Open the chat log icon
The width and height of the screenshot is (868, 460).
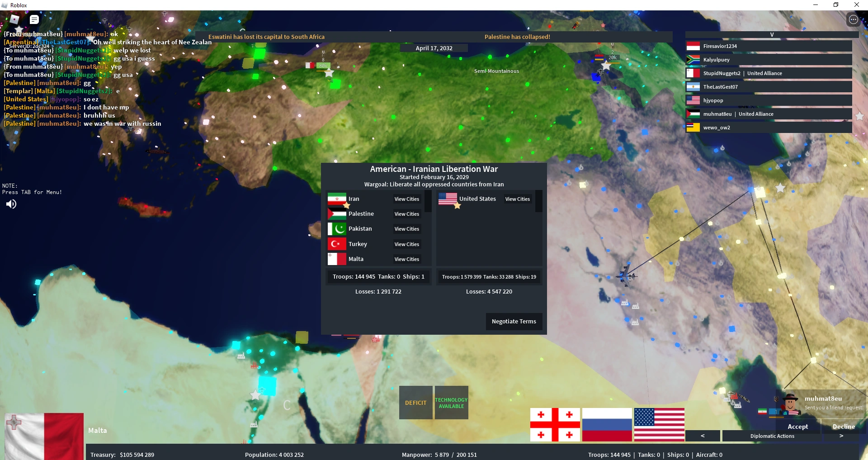34,19
